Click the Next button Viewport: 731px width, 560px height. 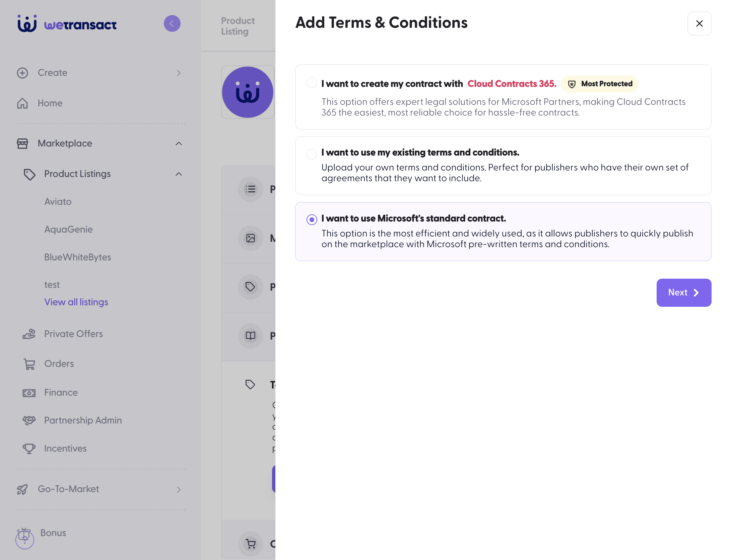[684, 293]
